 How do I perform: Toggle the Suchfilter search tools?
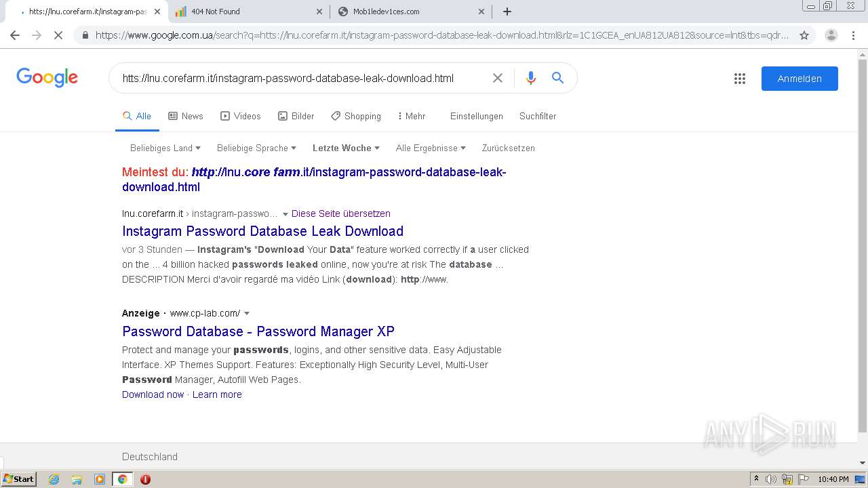538,116
